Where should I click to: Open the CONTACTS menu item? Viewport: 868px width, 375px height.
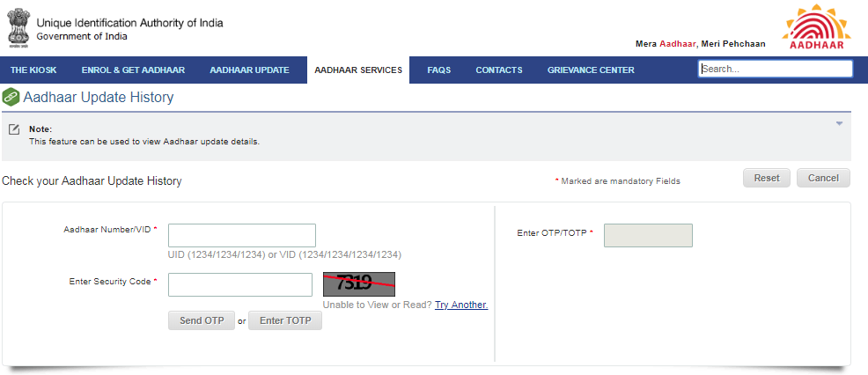pyautogui.click(x=499, y=70)
